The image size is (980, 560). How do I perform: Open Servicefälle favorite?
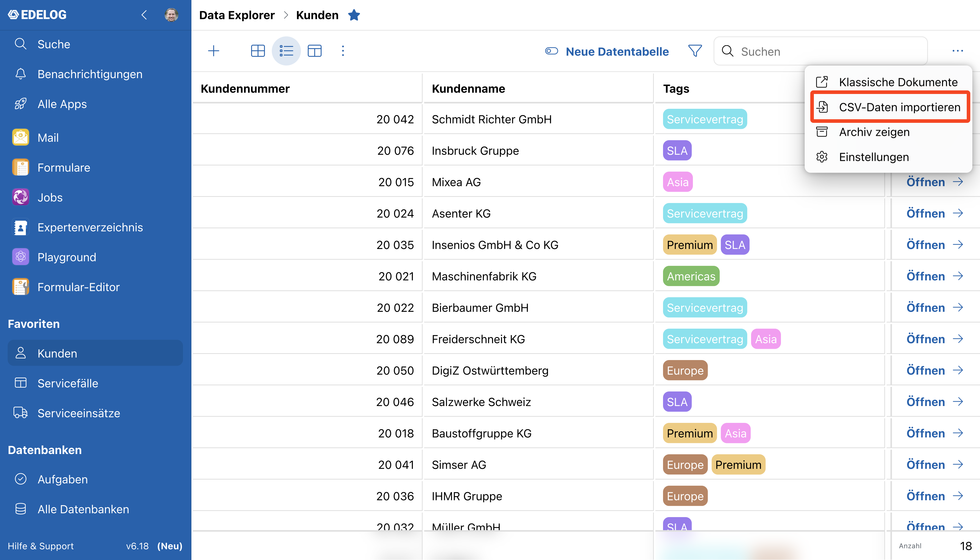96,383
